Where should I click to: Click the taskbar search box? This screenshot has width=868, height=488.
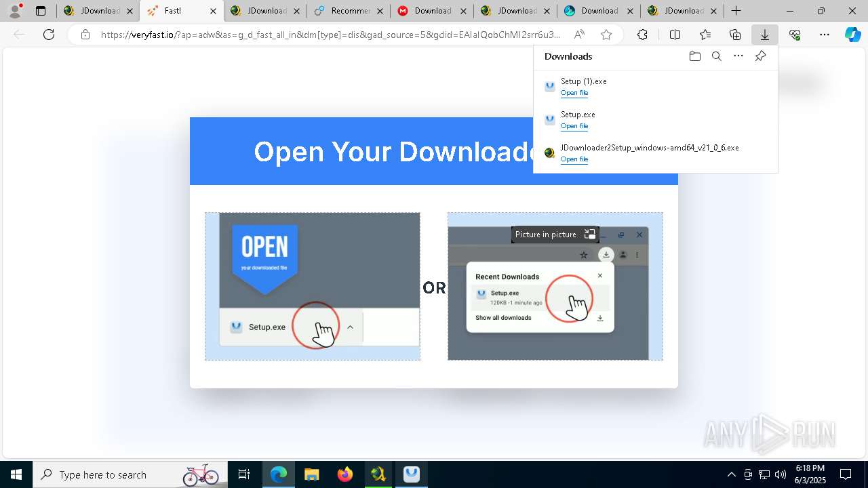(130, 474)
